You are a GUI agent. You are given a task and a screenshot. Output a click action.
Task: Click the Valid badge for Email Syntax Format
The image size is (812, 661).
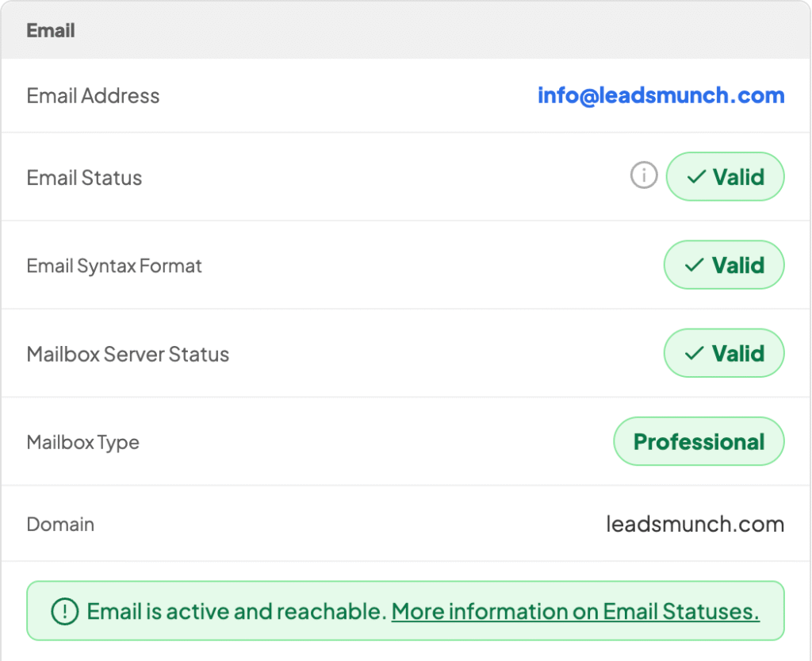(x=724, y=265)
